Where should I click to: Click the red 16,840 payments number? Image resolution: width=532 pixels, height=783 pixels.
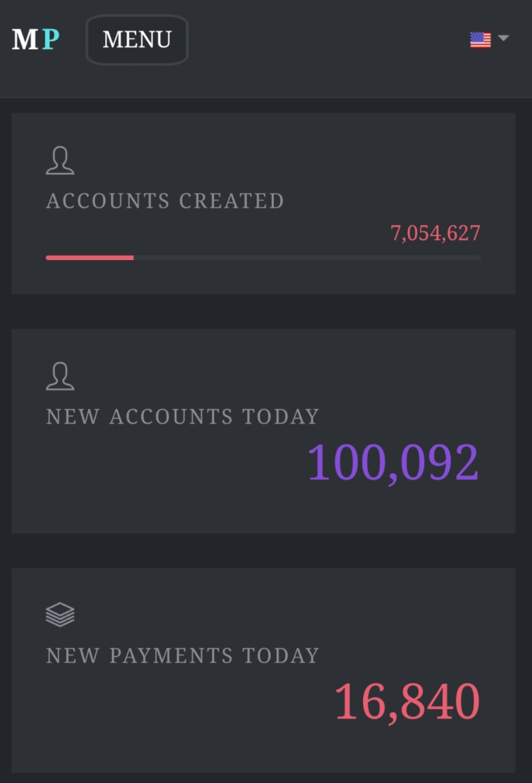(407, 702)
